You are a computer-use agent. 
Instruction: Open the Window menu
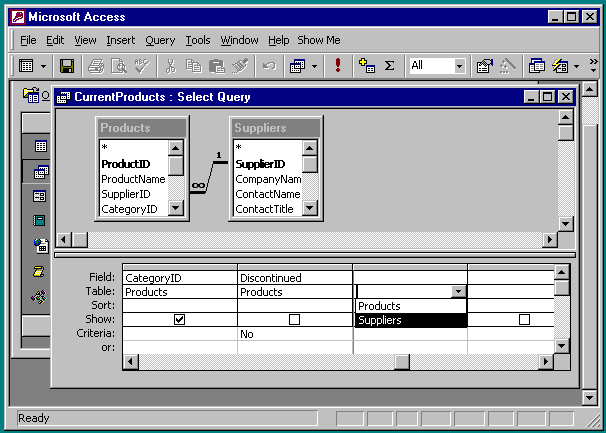239,40
